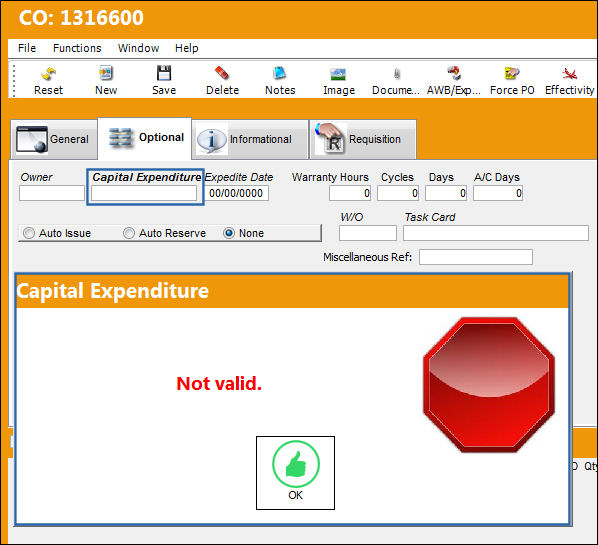
Task: Open the Image toolbar icon
Action: pyautogui.click(x=339, y=80)
